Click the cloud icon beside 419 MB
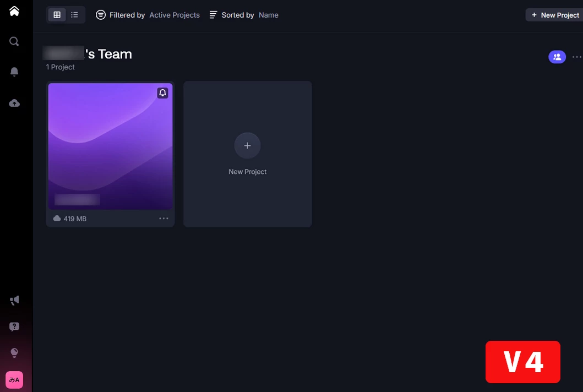The height and width of the screenshot is (392, 583). (57, 219)
